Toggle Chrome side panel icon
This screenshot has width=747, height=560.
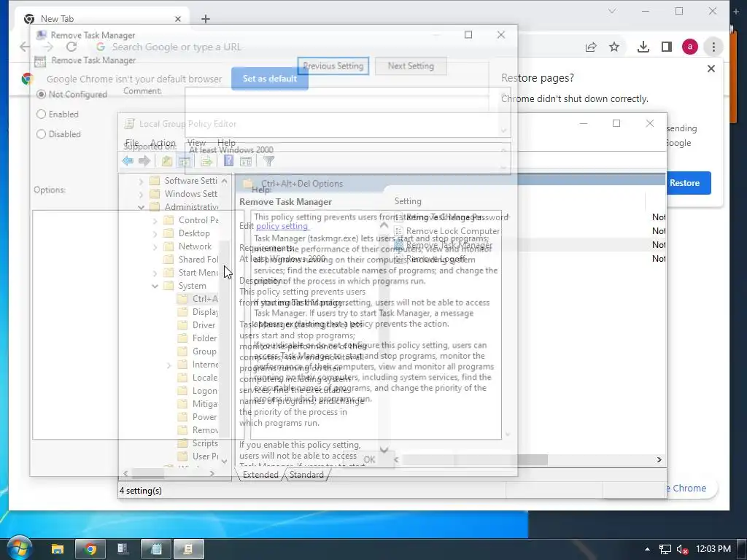(x=667, y=47)
